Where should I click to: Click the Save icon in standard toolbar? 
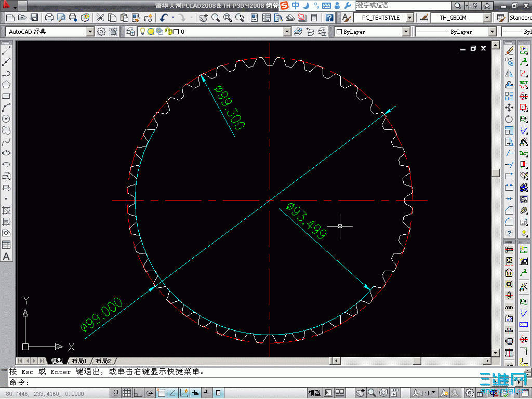[x=34, y=17]
